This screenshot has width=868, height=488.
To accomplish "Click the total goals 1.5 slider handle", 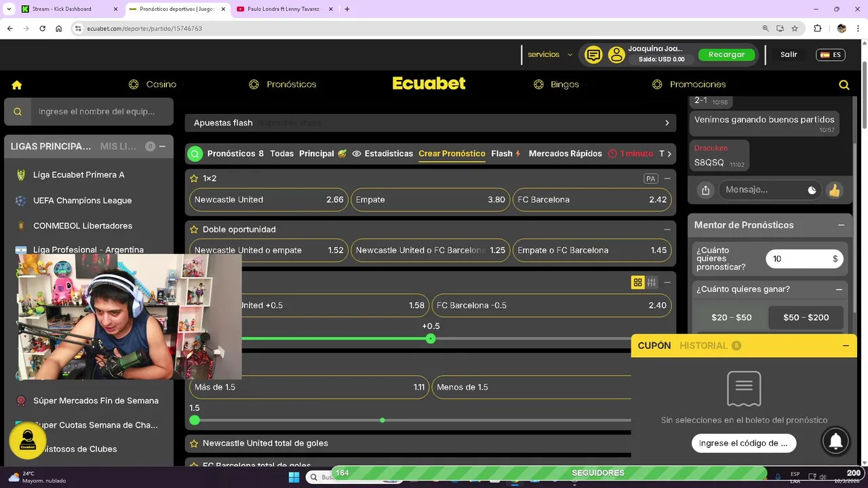I will (195, 420).
